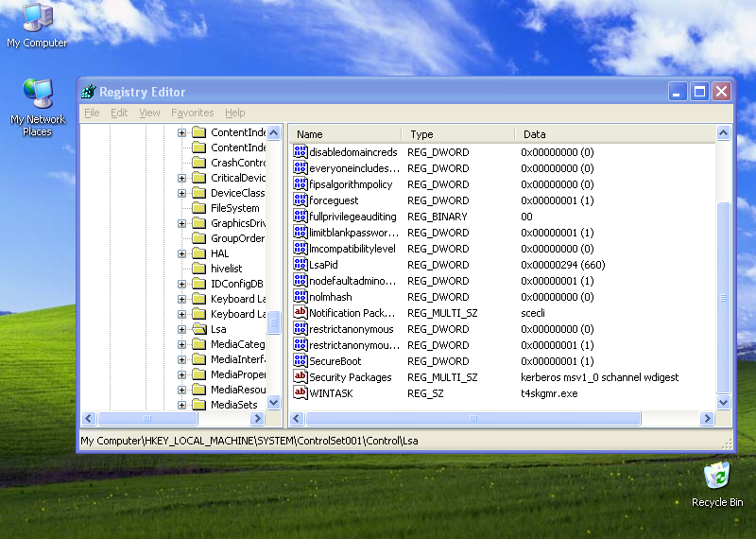Select the GroupOrder folder icon

(199, 238)
